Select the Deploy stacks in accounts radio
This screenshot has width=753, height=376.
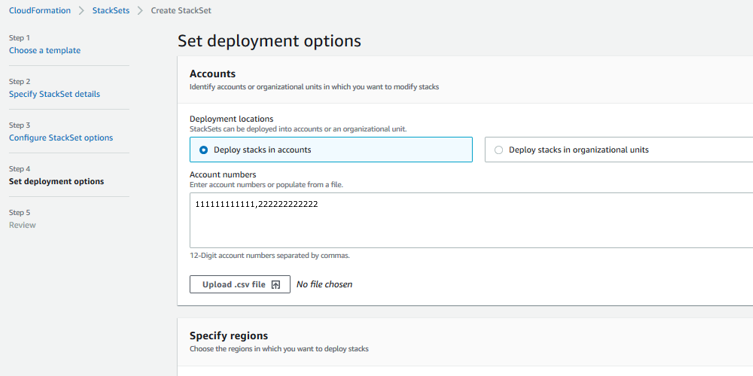204,150
